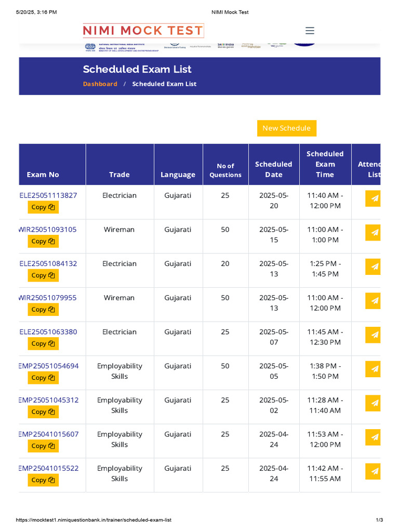The width and height of the screenshot is (399, 532).
Task: Copy exam number WIR25051093105
Action: point(43,241)
